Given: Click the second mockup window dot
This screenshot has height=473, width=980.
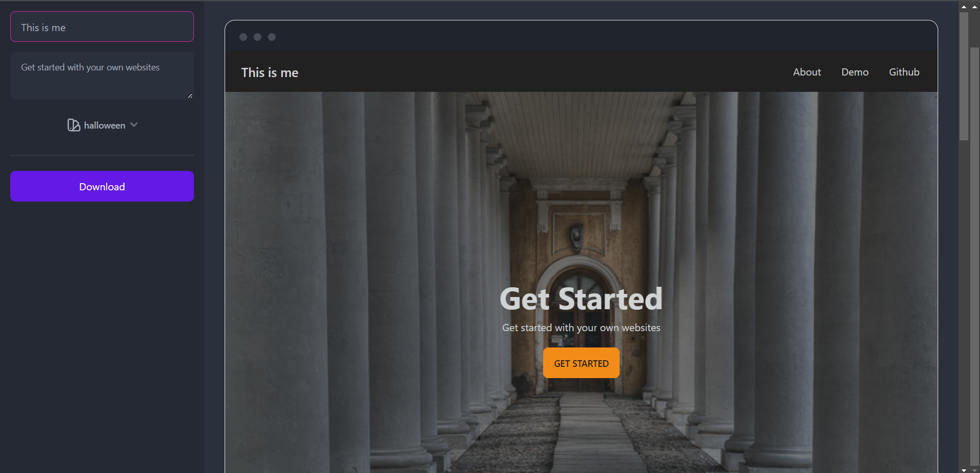Looking at the screenshot, I should [257, 37].
